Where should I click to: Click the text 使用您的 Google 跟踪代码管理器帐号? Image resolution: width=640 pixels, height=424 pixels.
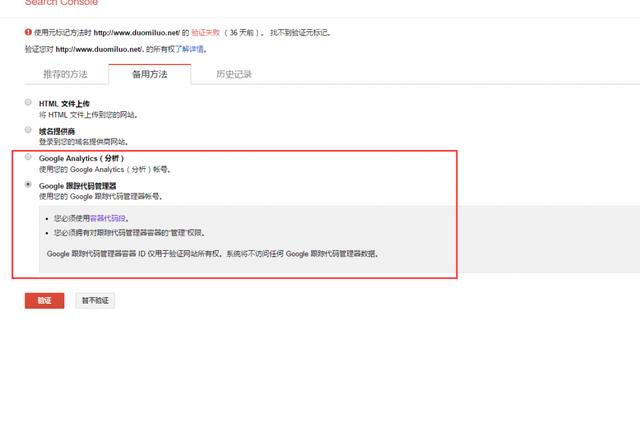pos(101,197)
